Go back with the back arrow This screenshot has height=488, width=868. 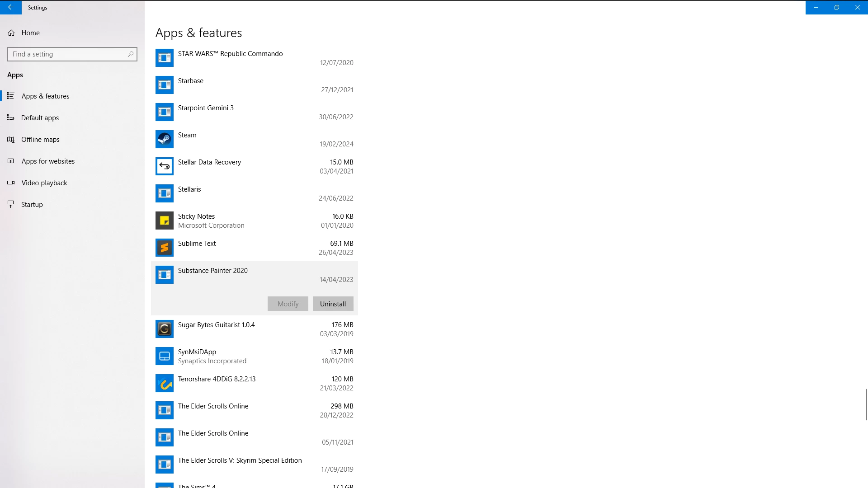(x=11, y=7)
